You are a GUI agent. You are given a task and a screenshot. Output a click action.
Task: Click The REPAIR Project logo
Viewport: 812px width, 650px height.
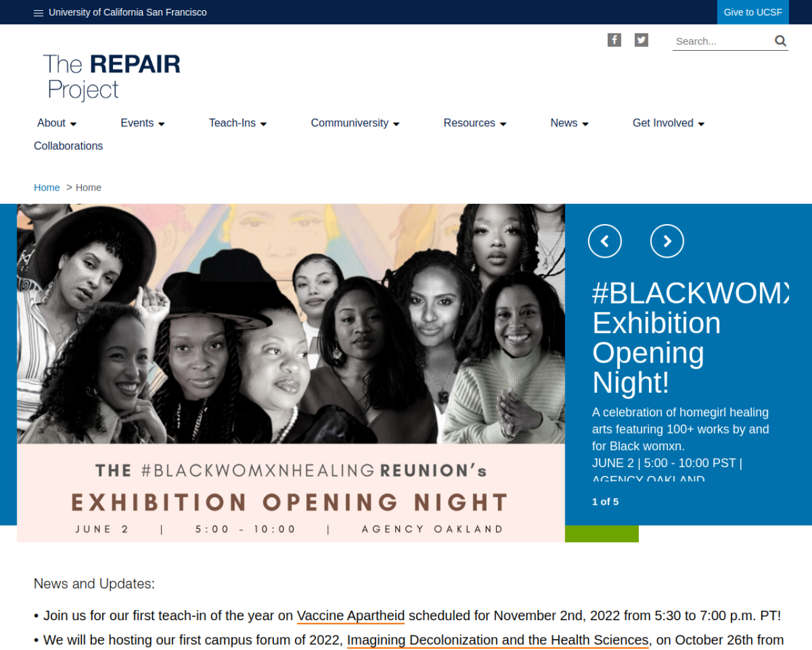tap(112, 77)
